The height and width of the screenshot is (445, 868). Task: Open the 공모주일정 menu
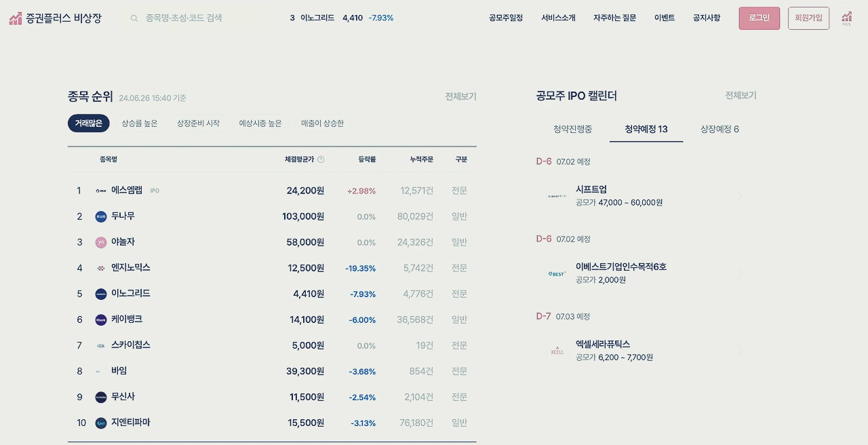point(506,18)
